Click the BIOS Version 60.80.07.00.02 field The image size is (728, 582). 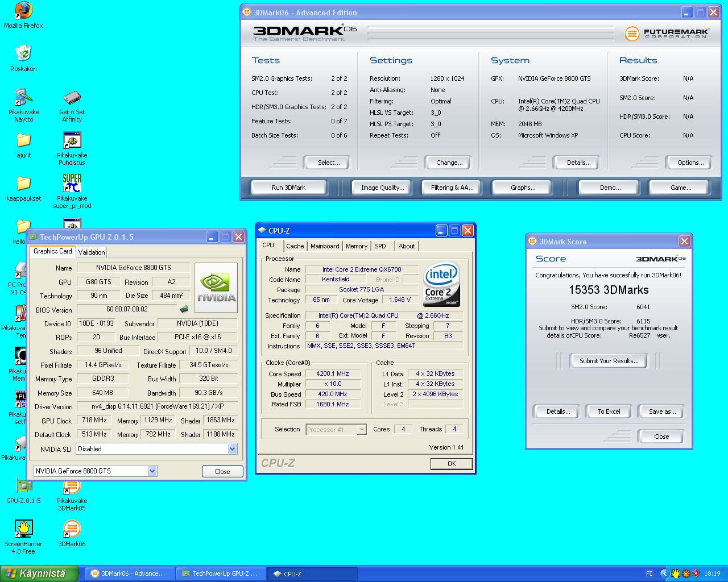pos(126,309)
